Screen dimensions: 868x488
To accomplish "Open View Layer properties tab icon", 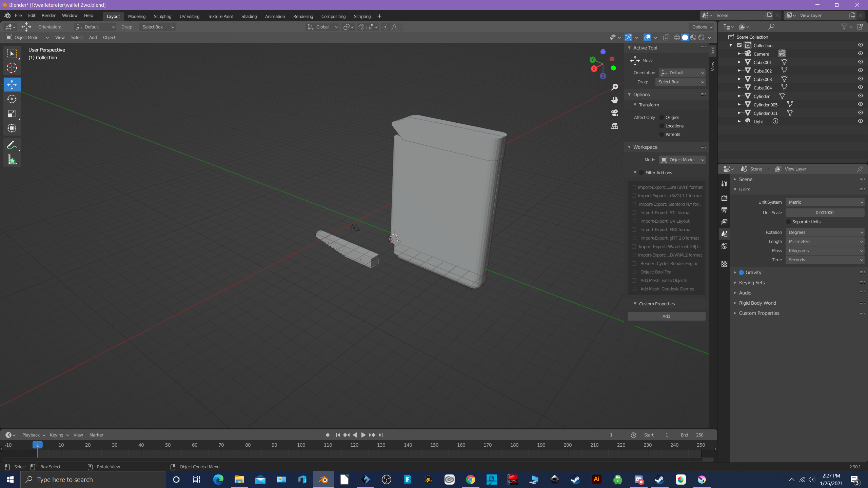I will 724,222.
